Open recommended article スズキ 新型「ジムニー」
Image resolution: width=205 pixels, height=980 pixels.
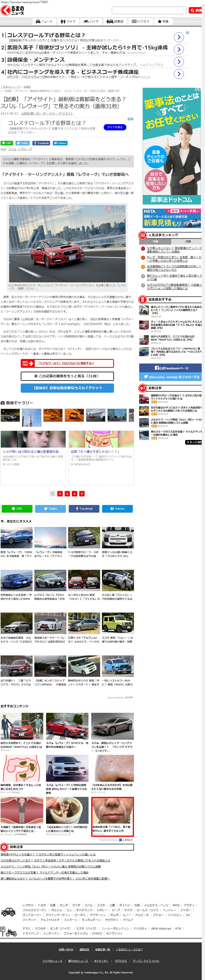pos(118,628)
